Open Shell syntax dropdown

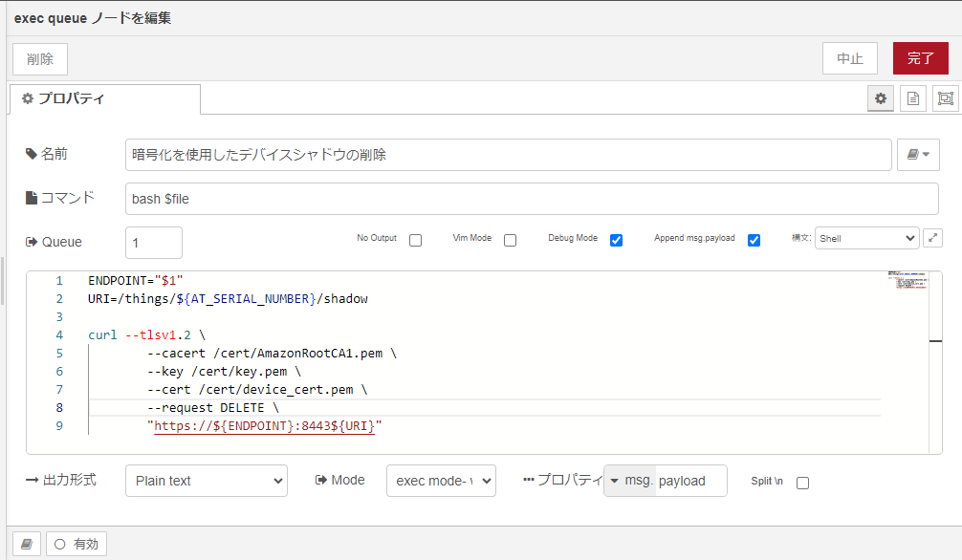coord(866,238)
